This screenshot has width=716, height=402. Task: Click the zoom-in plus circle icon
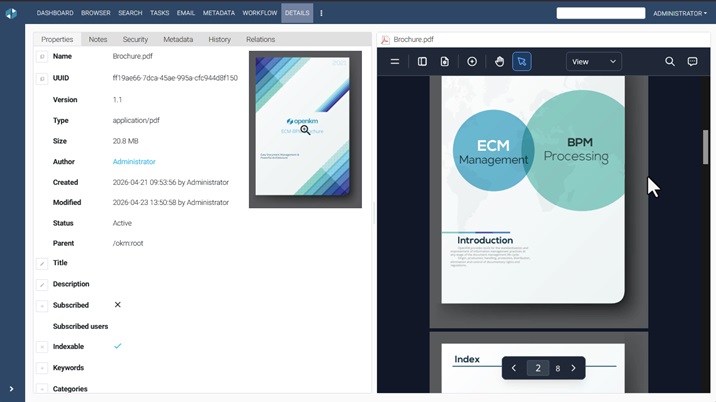pos(472,61)
